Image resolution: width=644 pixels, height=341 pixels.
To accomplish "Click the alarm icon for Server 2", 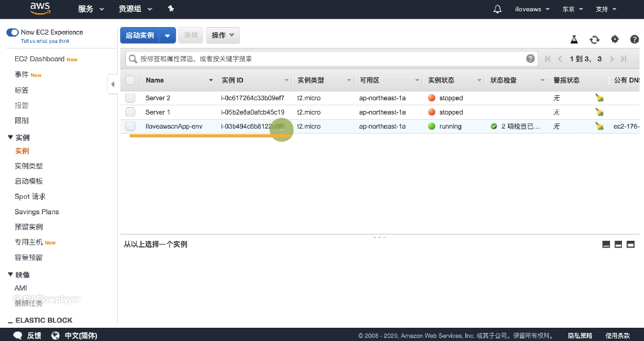I will pyautogui.click(x=600, y=98).
